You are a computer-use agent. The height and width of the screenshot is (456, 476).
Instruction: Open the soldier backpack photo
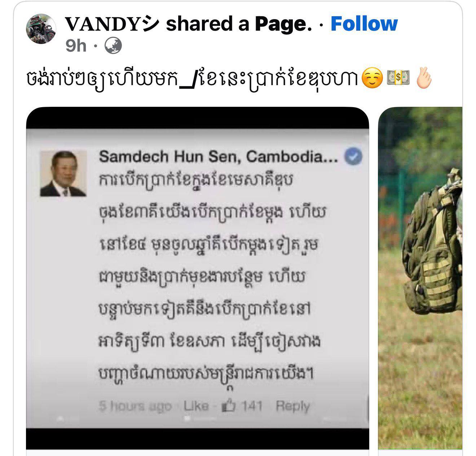click(x=420, y=278)
